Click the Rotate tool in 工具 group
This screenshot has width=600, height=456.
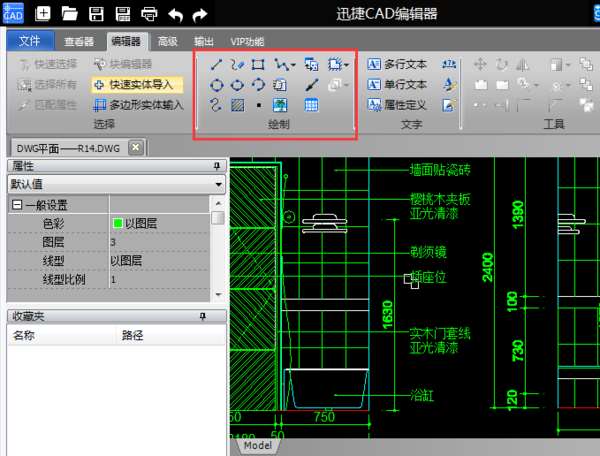tap(501, 64)
